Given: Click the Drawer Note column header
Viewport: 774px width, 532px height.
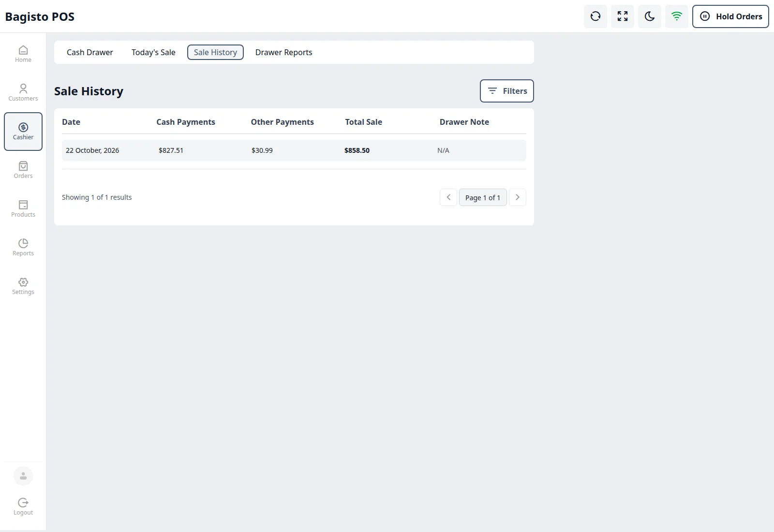Looking at the screenshot, I should pyautogui.click(x=464, y=122).
